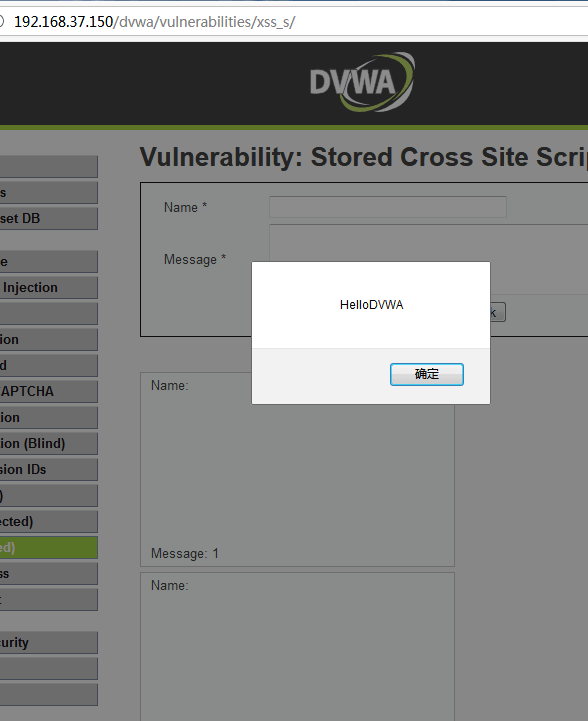Open the 'curity' sidebar menu item
588x721 pixels.
point(49,642)
